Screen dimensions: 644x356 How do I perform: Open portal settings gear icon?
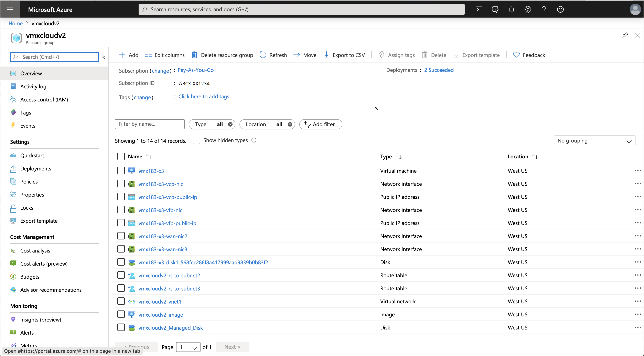click(527, 10)
